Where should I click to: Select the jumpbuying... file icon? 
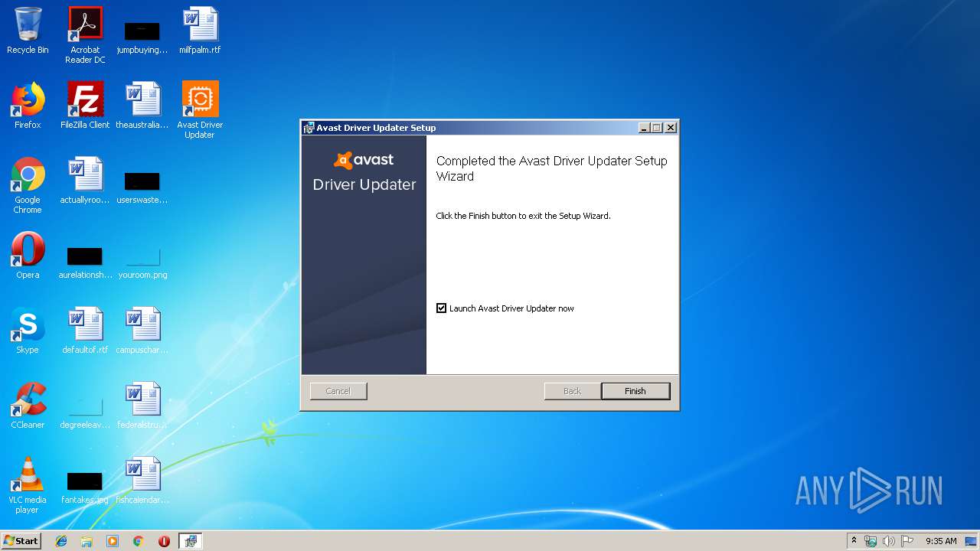[x=142, y=37]
